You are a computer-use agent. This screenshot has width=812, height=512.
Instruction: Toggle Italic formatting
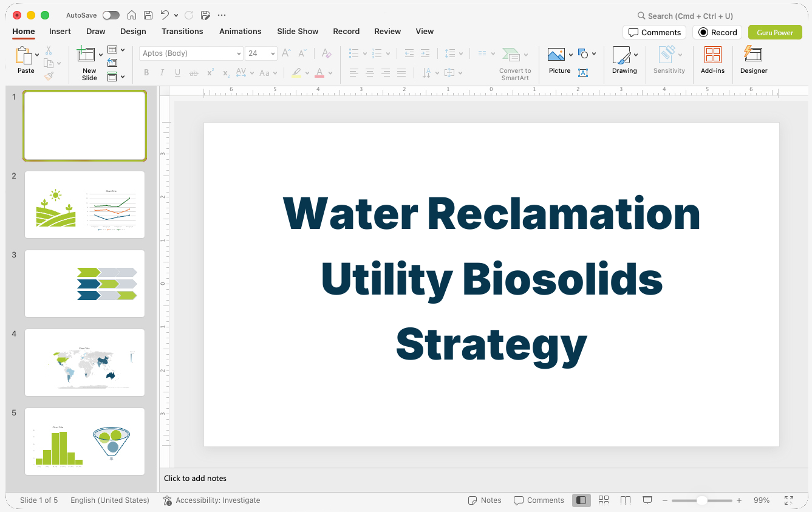tap(162, 73)
